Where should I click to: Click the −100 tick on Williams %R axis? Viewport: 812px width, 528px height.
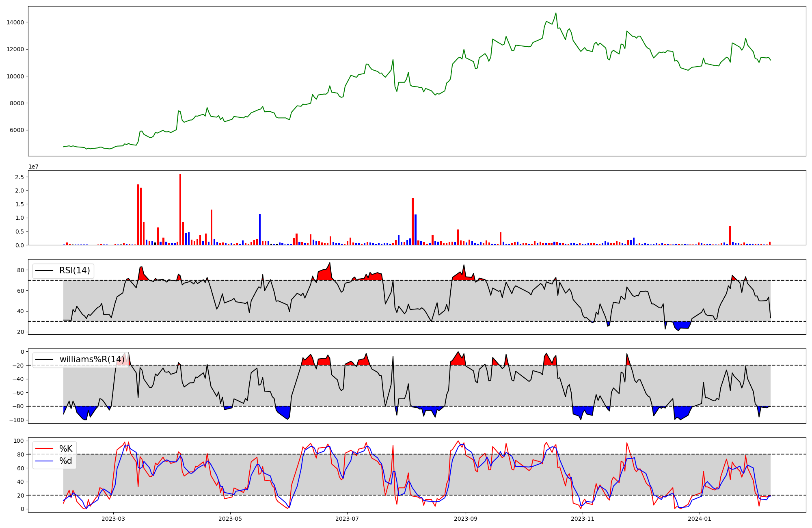[17, 420]
